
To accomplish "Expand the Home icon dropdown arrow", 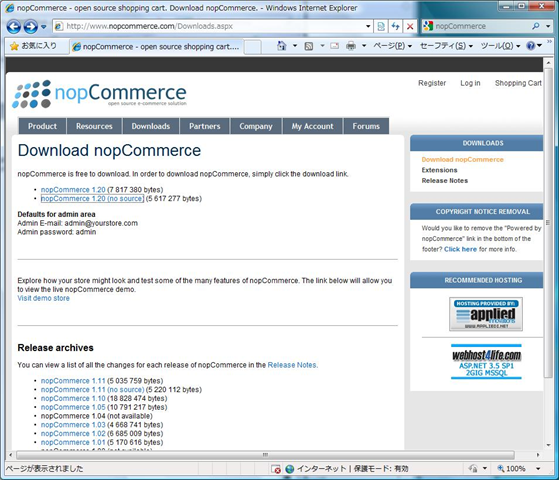I will point(295,46).
